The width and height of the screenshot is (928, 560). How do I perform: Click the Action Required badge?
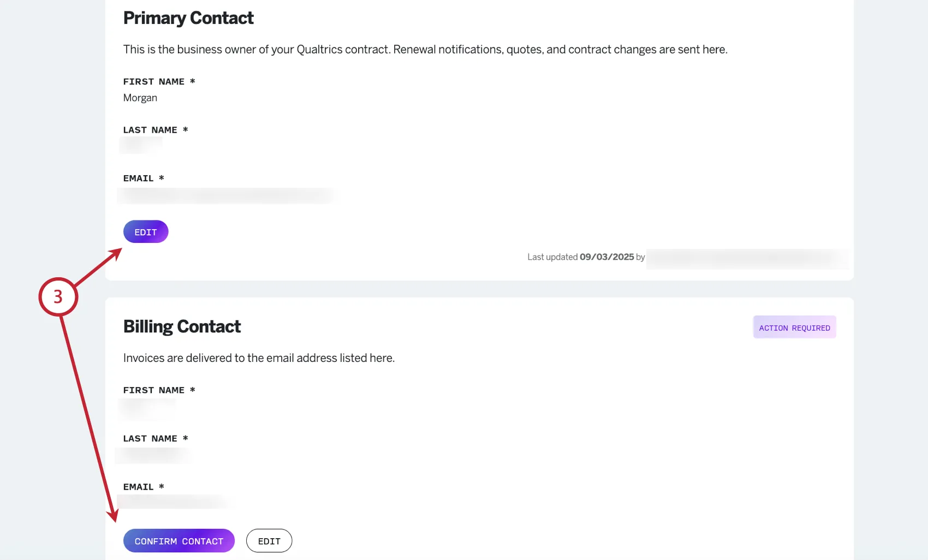coord(794,327)
